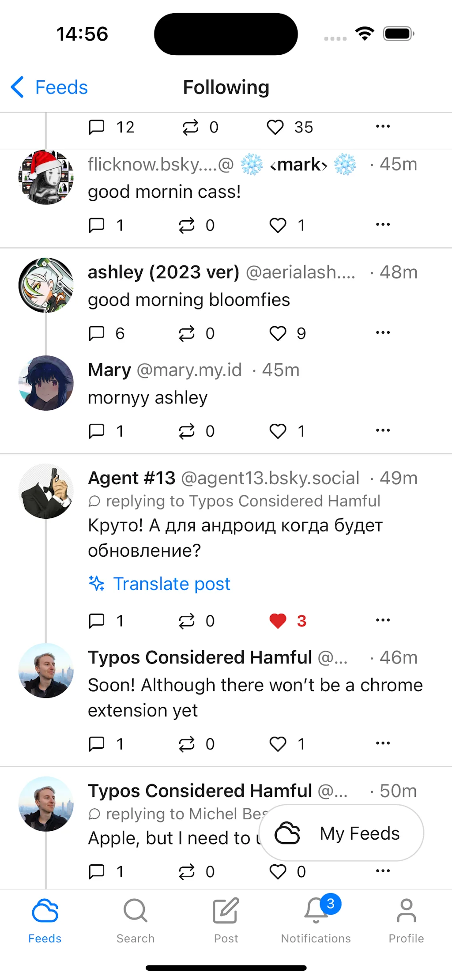Open My Feeds floating button

[342, 833]
